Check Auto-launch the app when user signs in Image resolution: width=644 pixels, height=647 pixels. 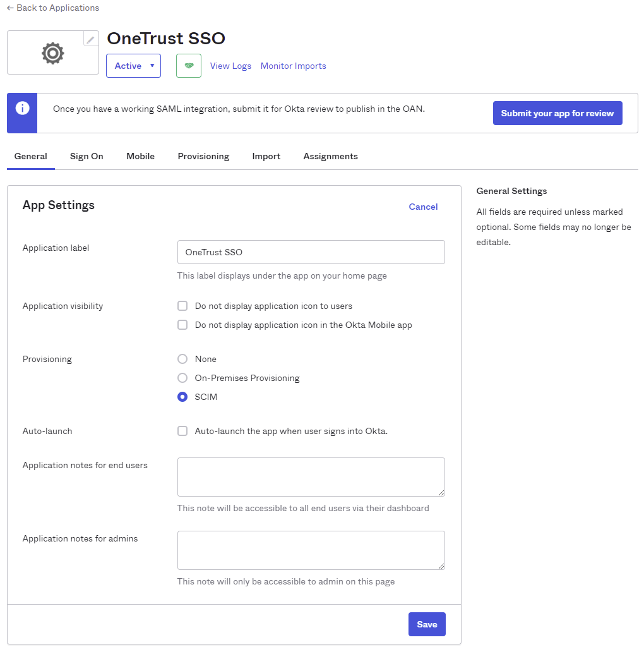182,431
